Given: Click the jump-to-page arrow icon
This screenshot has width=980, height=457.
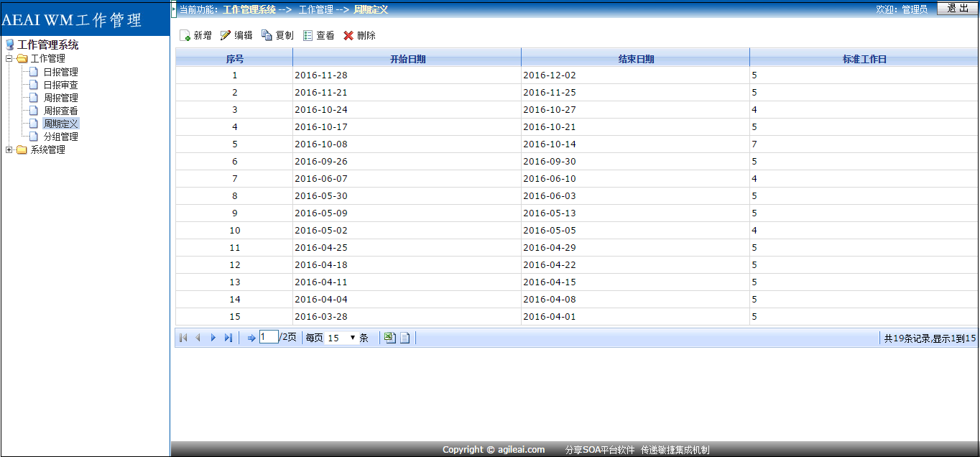Looking at the screenshot, I should pos(251,338).
